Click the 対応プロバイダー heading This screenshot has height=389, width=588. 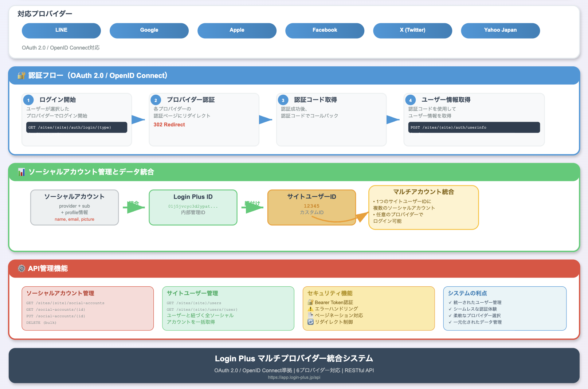coord(45,14)
